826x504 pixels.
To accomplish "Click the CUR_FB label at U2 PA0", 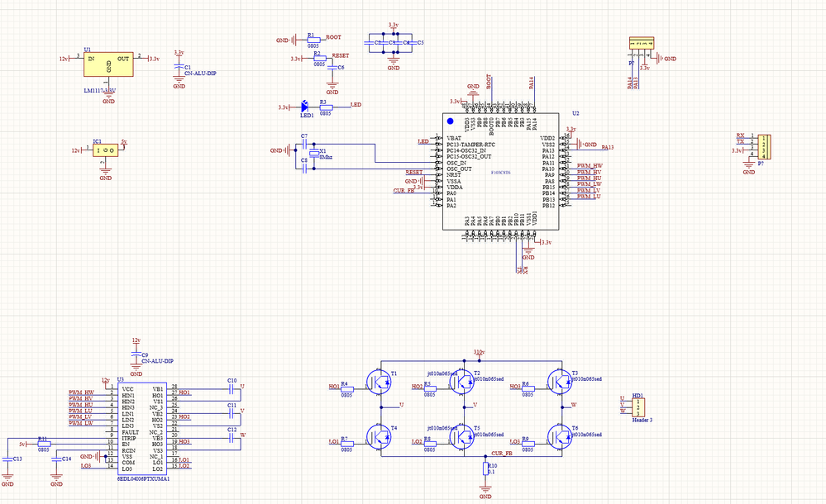I will pyautogui.click(x=403, y=191).
